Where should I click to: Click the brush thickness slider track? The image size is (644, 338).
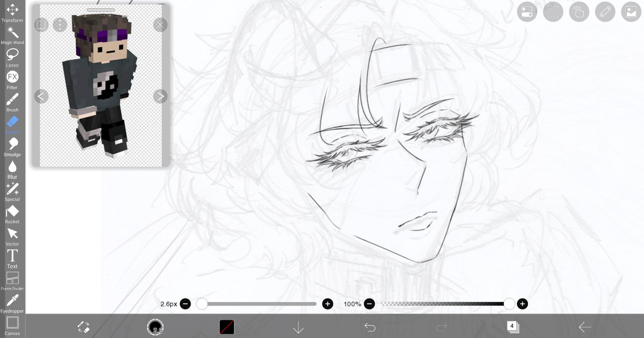pos(257,304)
